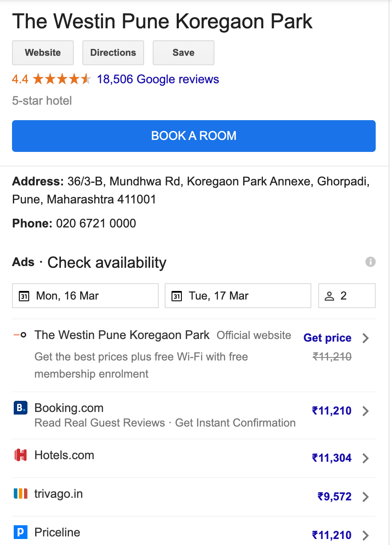This screenshot has width=392, height=545.
Task: Click the trivago.in logo icon
Action: (21, 494)
